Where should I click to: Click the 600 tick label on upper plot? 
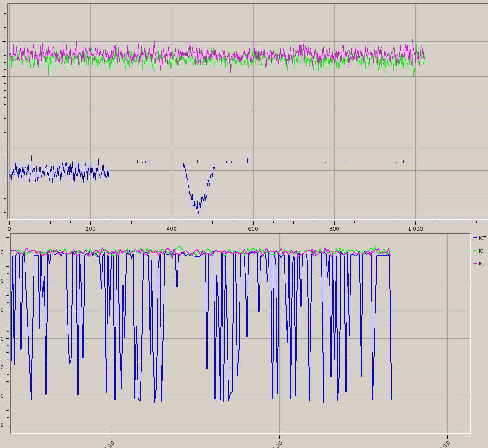point(253,228)
